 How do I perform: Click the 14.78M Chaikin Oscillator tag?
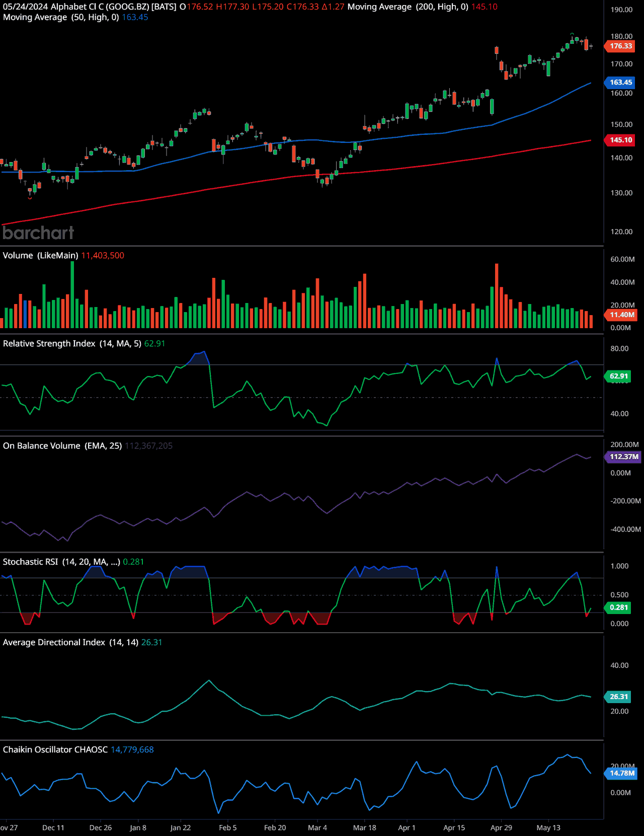coord(621,773)
